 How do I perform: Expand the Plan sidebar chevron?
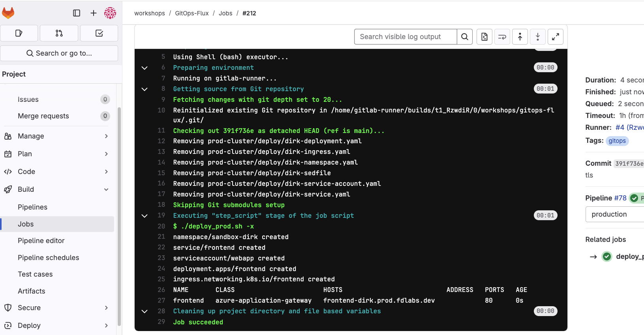tap(106, 154)
